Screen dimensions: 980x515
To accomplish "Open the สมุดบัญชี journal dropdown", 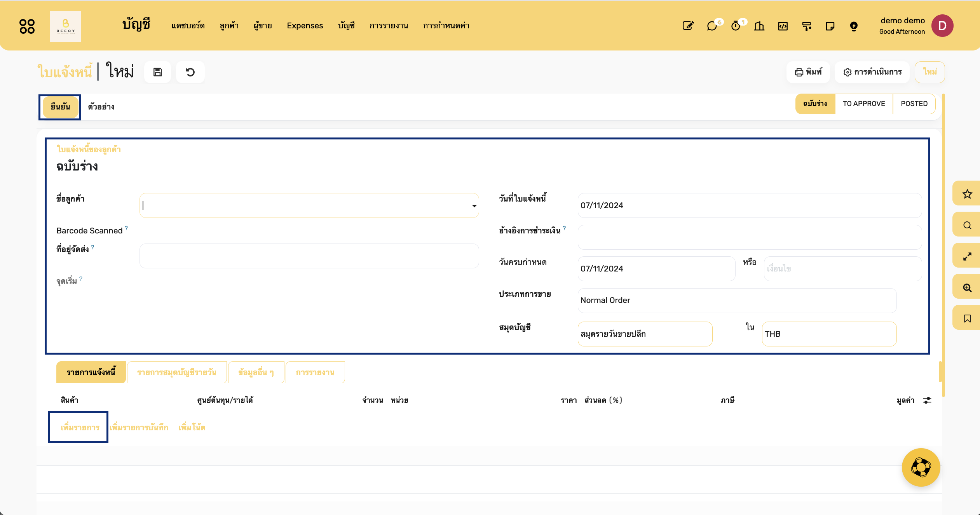I will [645, 334].
